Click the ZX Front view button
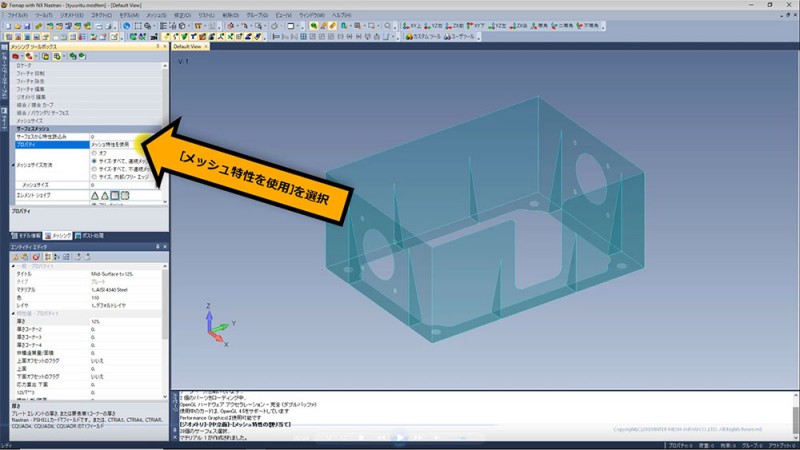Screen dimensions: 800x450 [455, 26]
